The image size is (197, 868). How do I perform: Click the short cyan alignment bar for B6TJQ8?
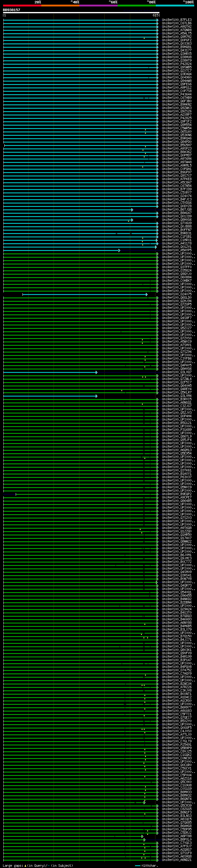point(68,210)
